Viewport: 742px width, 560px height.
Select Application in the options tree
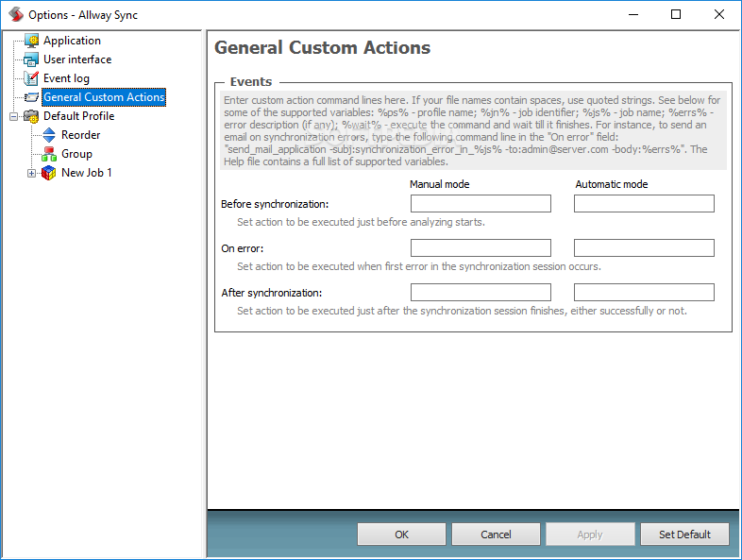(x=72, y=41)
